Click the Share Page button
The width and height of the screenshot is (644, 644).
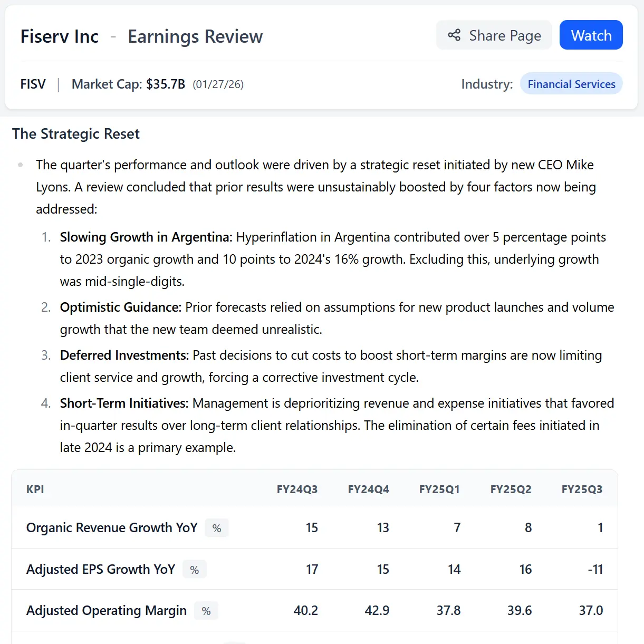pos(494,35)
